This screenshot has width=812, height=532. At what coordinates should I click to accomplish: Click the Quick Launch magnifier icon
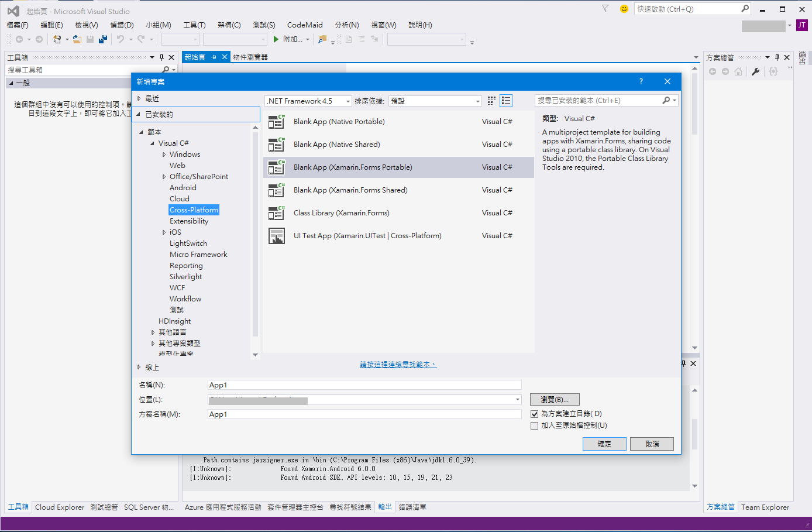pyautogui.click(x=745, y=9)
